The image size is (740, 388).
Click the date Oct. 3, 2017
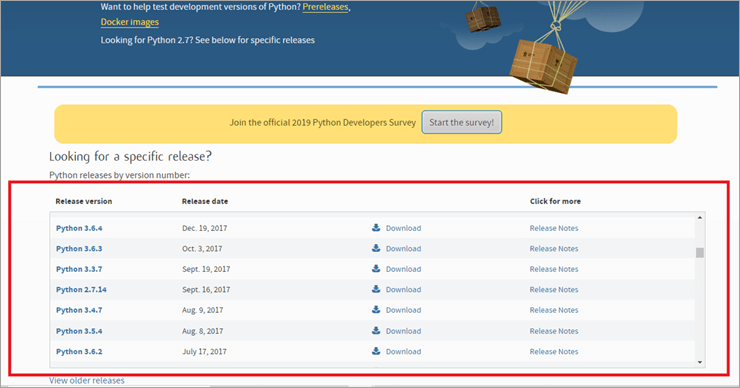pos(202,249)
